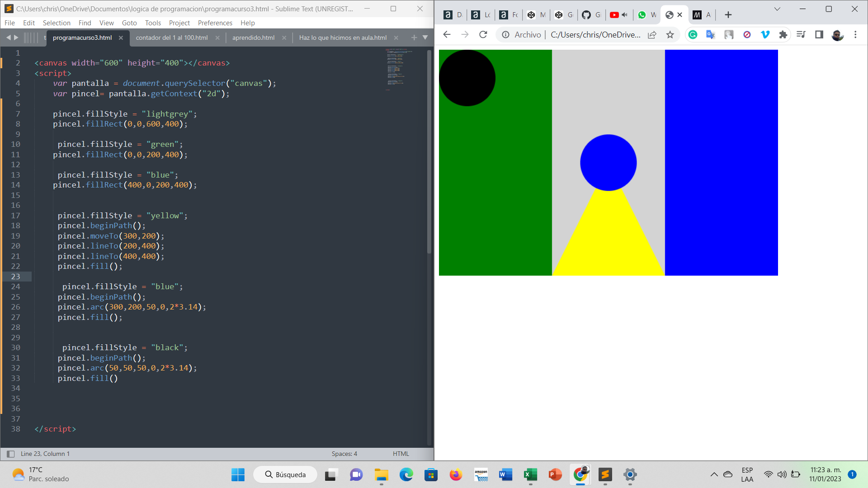The image size is (868, 488).
Task: Open Microsoft Edge from the taskbar
Action: (x=406, y=474)
